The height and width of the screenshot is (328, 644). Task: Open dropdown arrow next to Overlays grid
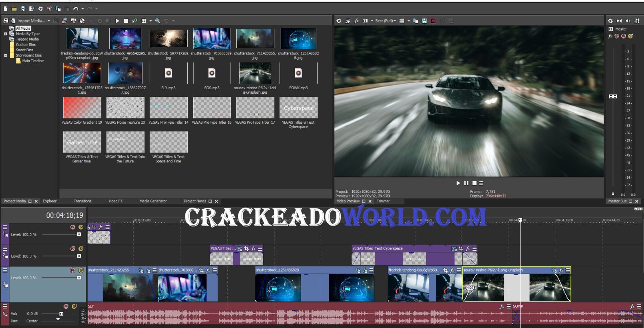(x=409, y=21)
